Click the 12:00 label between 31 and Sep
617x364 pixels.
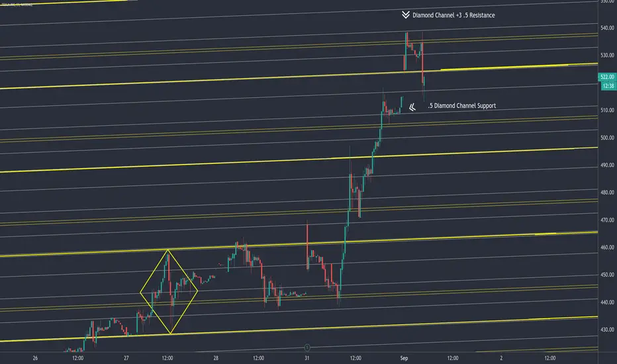tap(356, 358)
